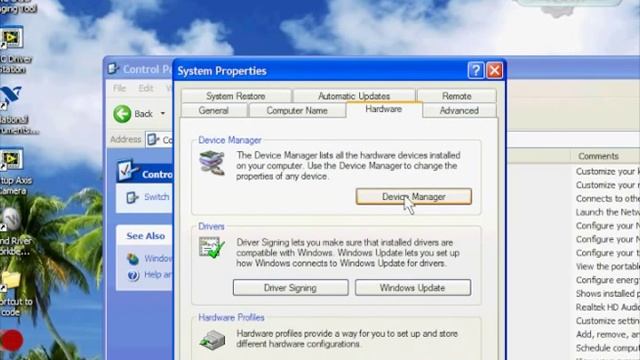Click the Switch to Category View link
The image size is (640, 360).
coord(157,197)
